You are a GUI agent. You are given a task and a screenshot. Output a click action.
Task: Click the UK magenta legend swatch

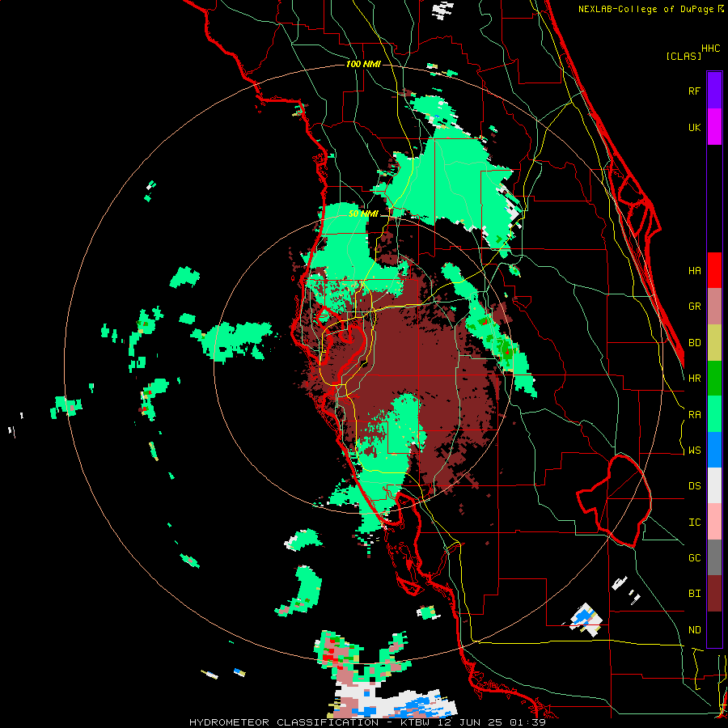point(714,127)
